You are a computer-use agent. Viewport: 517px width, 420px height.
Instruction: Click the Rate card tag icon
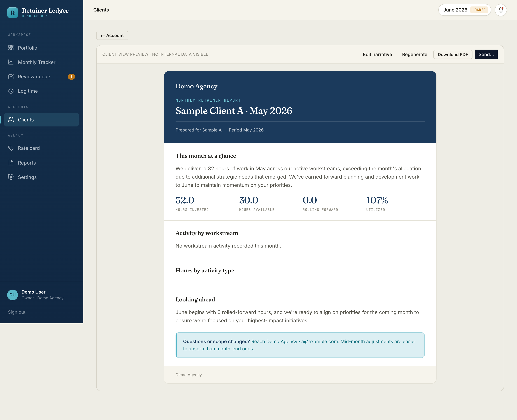click(11, 148)
